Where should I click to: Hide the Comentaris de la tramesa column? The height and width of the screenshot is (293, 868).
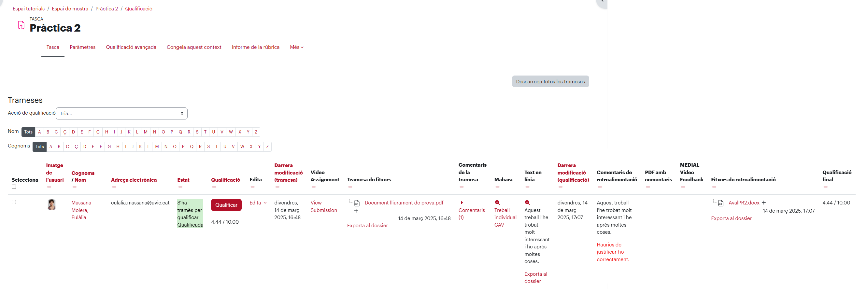tap(462, 187)
